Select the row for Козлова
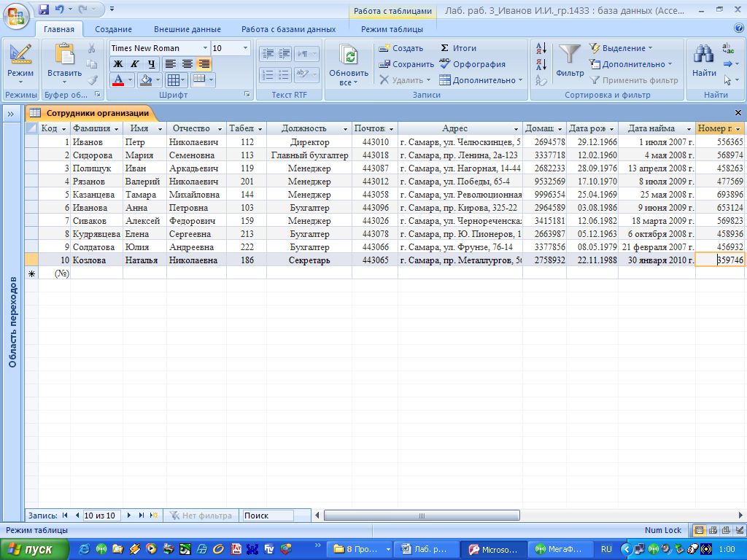The image size is (747, 560). [x=31, y=260]
